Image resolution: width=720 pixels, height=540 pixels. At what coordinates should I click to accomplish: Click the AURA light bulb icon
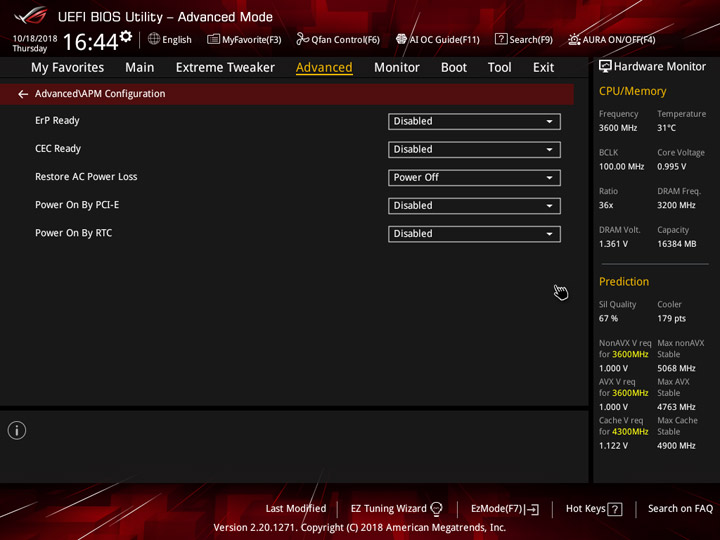574,39
